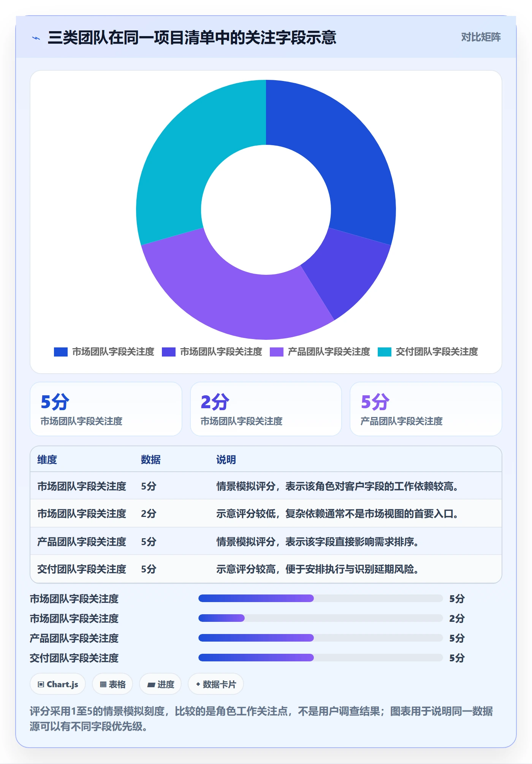Click the 进度 chip
Image resolution: width=532 pixels, height=764 pixels.
160,684
